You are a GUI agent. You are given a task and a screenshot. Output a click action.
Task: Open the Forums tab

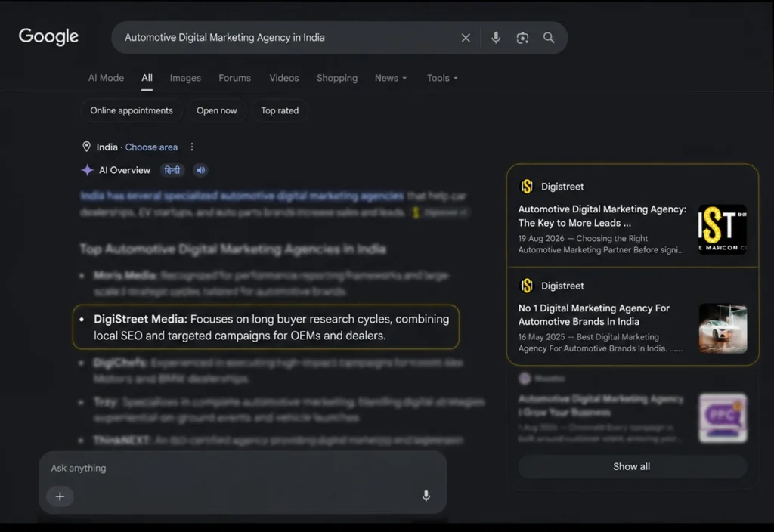click(x=234, y=78)
